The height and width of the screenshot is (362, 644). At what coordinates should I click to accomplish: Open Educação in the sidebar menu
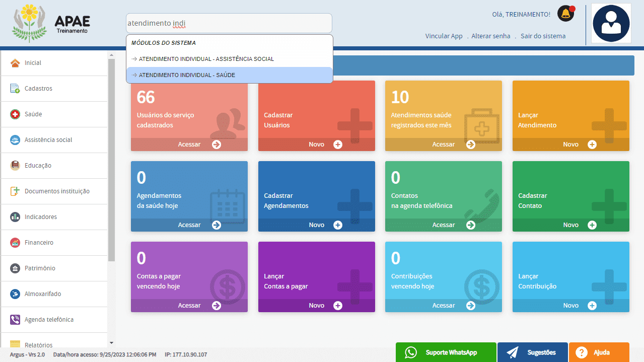[38, 166]
